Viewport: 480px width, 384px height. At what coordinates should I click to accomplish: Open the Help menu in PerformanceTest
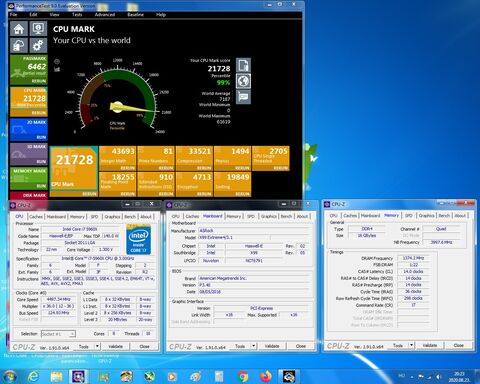(161, 15)
